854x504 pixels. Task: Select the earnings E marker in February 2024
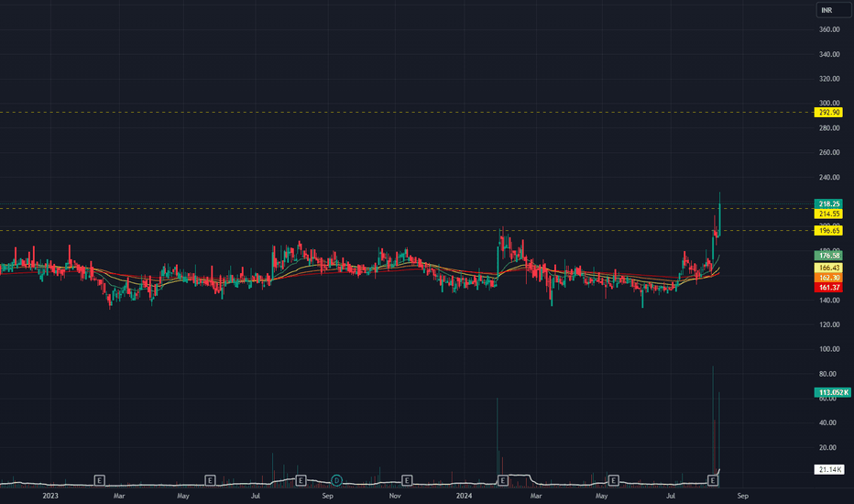click(x=502, y=480)
